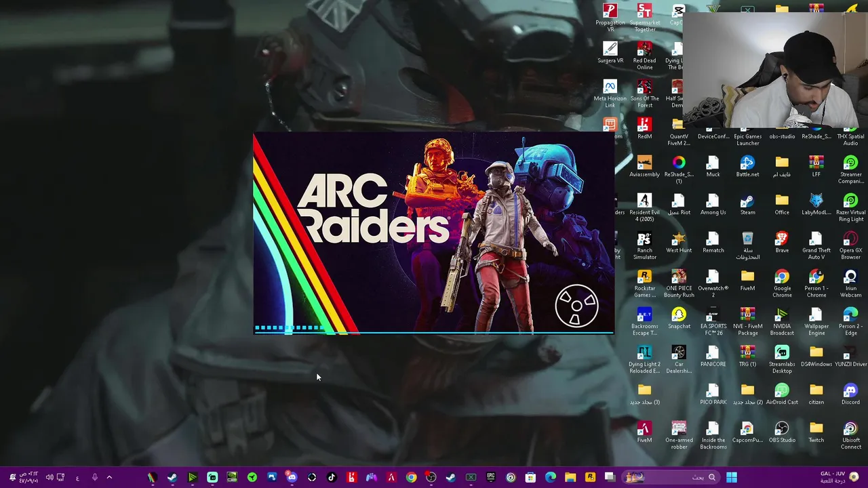Open the Brave browser desktop shortcut
This screenshot has width=868, height=488.
pyautogui.click(x=782, y=243)
